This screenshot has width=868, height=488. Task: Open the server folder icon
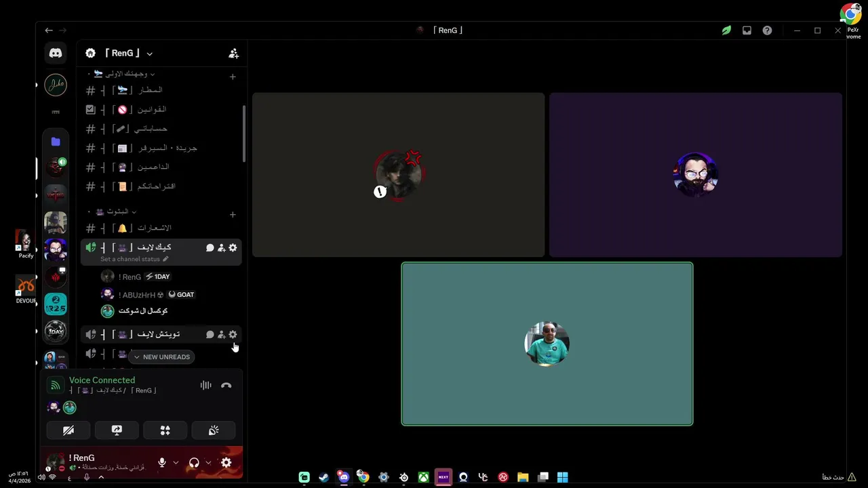tap(56, 142)
